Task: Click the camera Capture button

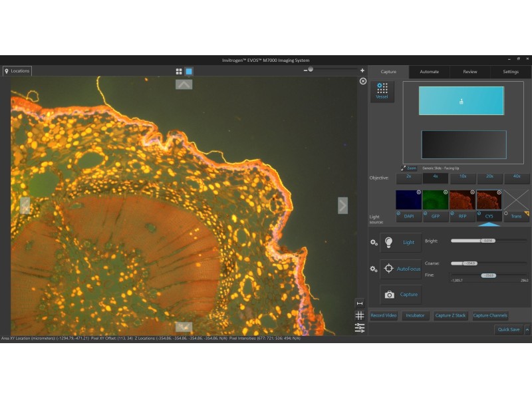Action: [x=400, y=295]
